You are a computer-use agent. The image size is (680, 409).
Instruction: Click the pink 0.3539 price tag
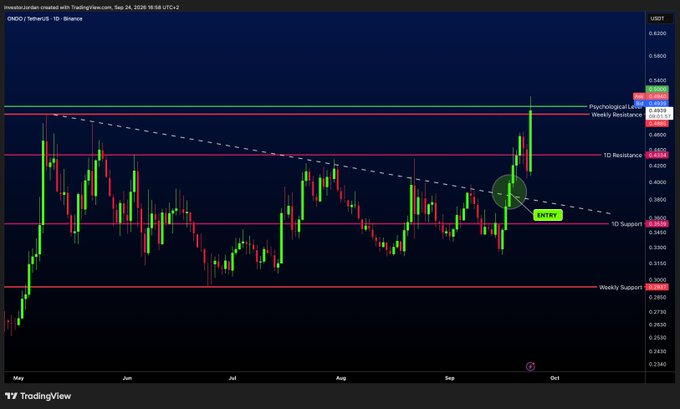pyautogui.click(x=657, y=224)
